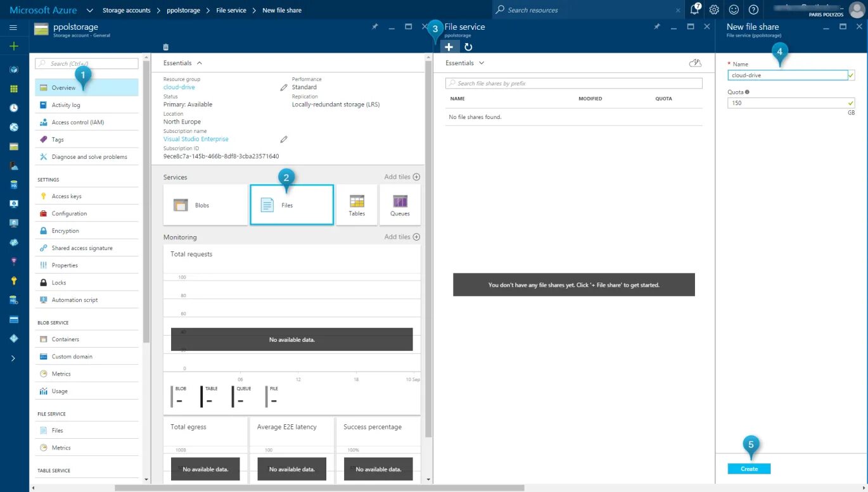Edit resource group pencil icon

pyautogui.click(x=284, y=87)
